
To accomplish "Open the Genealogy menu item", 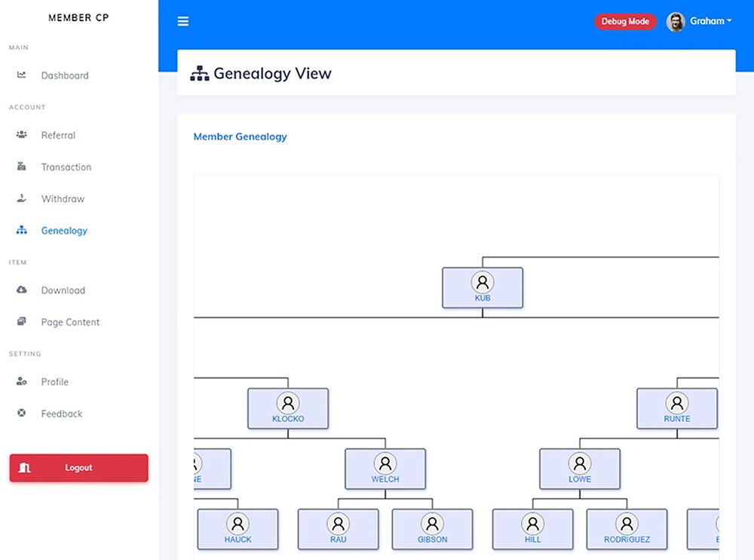I will click(x=64, y=231).
